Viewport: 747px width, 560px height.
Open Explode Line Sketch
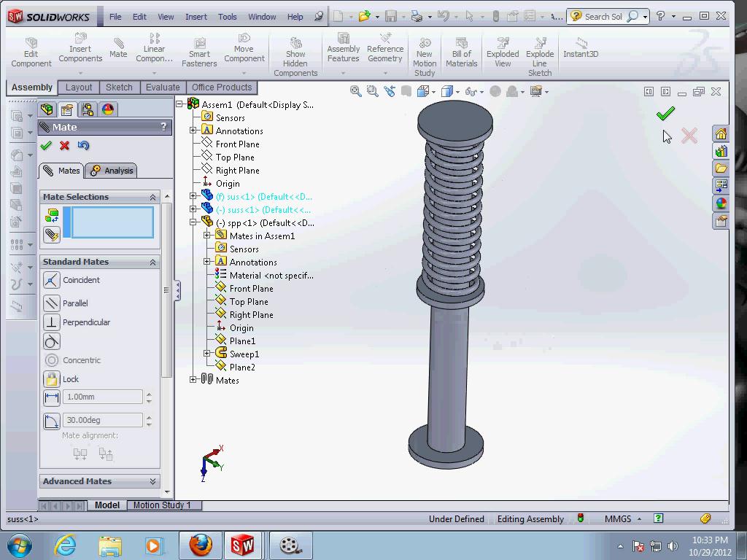click(x=540, y=57)
